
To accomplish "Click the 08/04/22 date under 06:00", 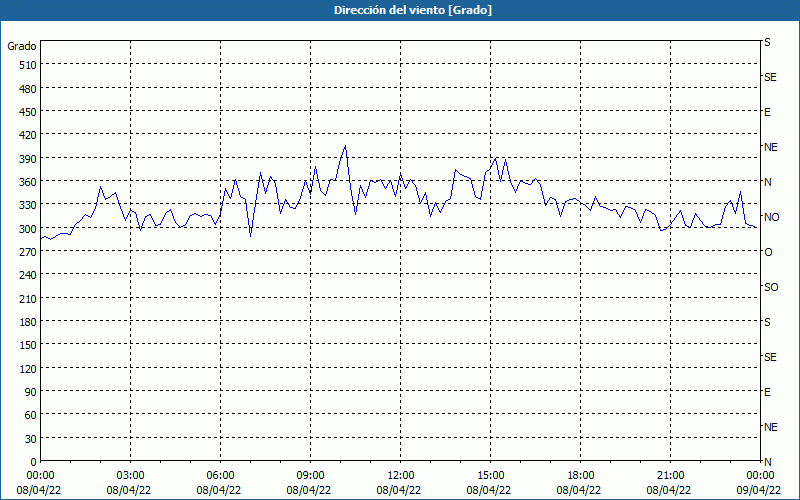I will (218, 490).
